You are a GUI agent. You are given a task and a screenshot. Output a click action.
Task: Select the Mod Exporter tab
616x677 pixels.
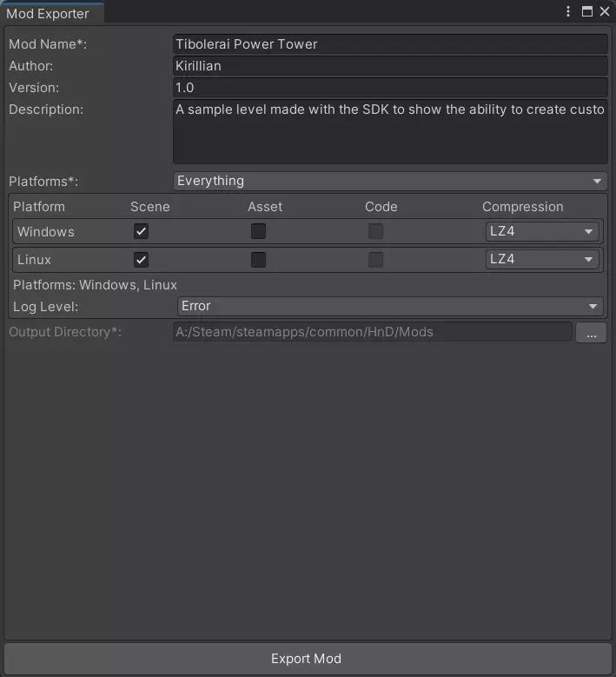[x=49, y=14]
